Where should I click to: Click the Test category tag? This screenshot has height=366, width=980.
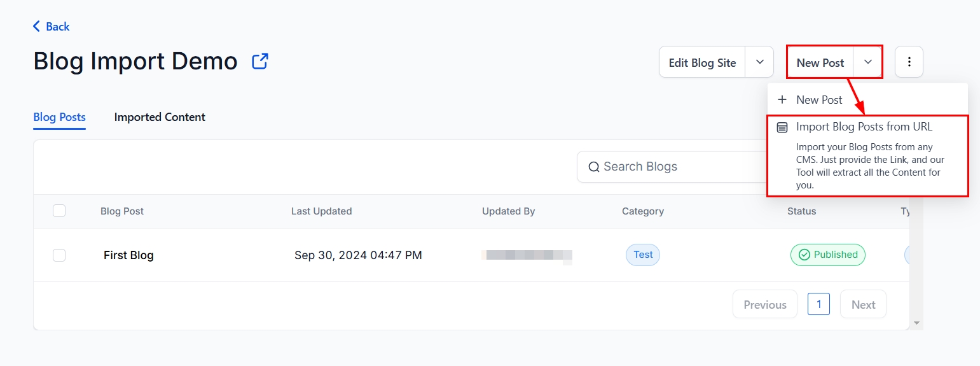tap(643, 255)
